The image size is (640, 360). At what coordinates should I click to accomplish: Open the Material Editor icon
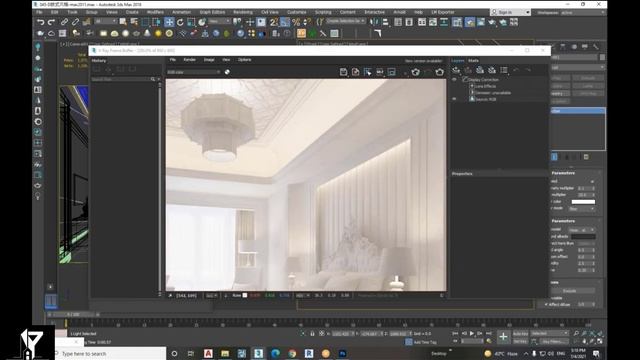coord(457,22)
